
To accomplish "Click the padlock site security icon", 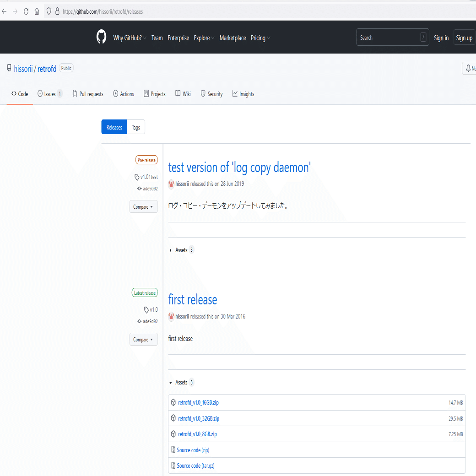I will click(57, 11).
